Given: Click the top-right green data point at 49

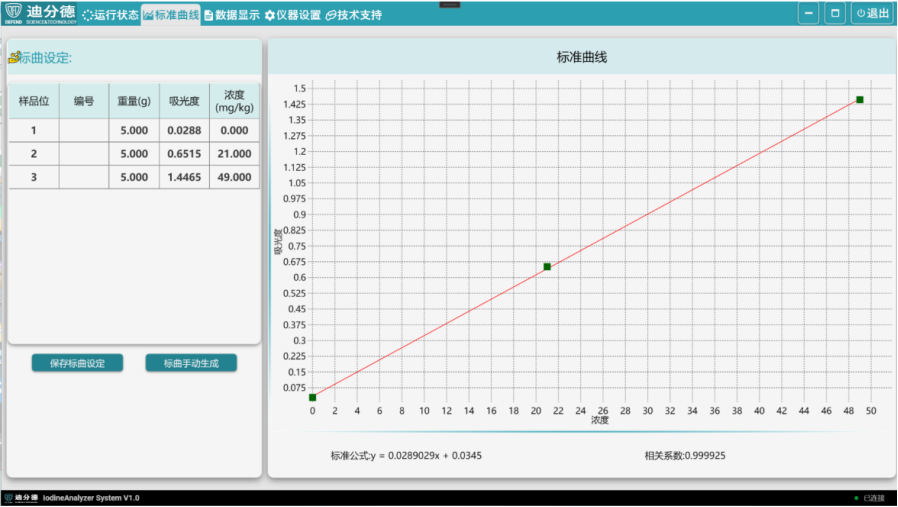Looking at the screenshot, I should point(860,100).
